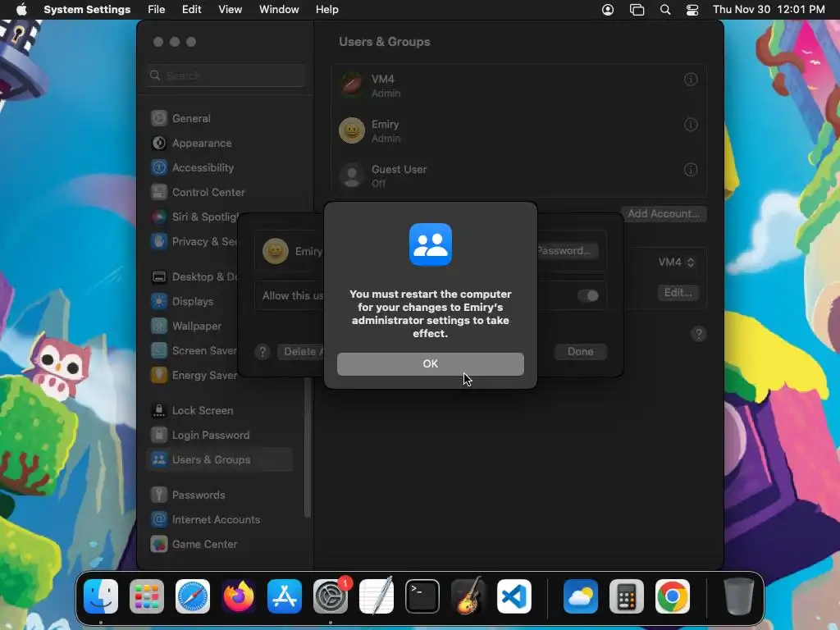
Task: Open Privacy & Security settings
Action: click(x=194, y=242)
